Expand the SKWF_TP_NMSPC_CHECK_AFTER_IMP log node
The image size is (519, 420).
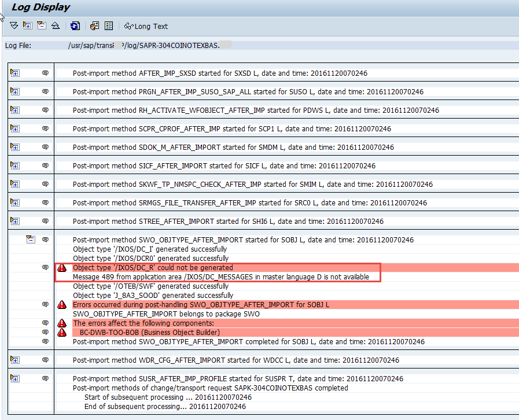15,184
